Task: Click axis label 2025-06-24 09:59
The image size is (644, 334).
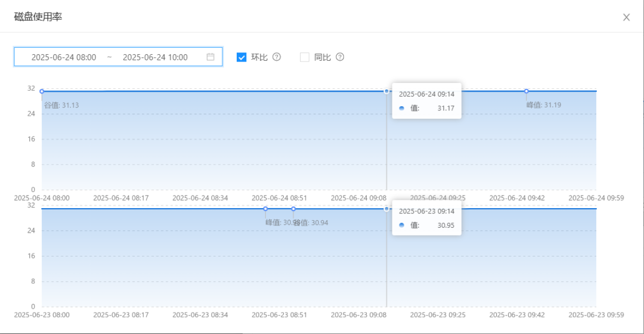Action: (x=596, y=198)
